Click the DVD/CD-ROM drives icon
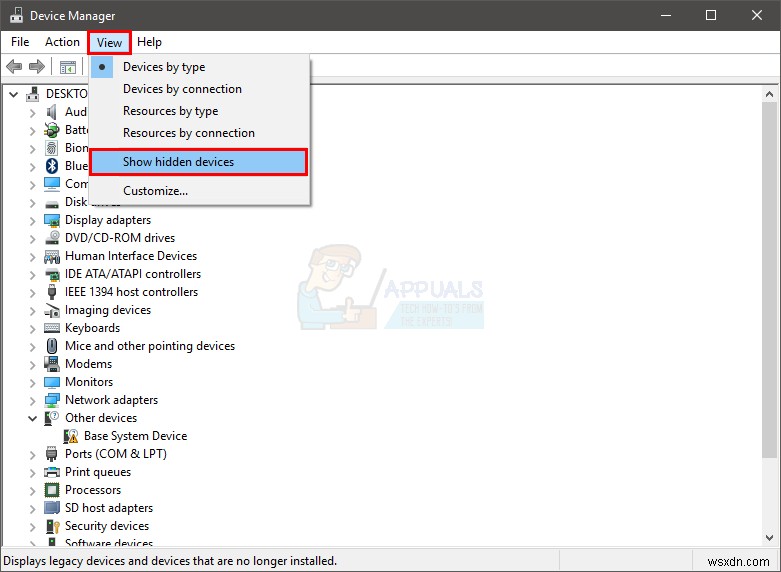The image size is (781, 572). [52, 238]
